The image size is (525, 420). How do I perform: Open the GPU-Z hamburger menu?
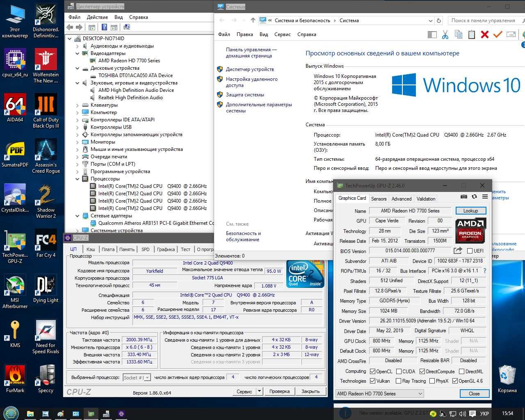[x=485, y=197]
